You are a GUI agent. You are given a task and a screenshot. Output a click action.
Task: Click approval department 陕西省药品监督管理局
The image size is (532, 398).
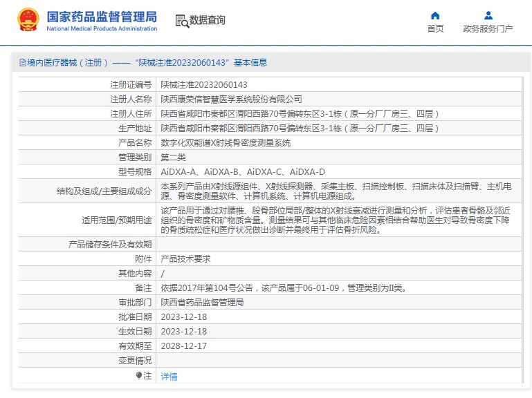point(202,303)
